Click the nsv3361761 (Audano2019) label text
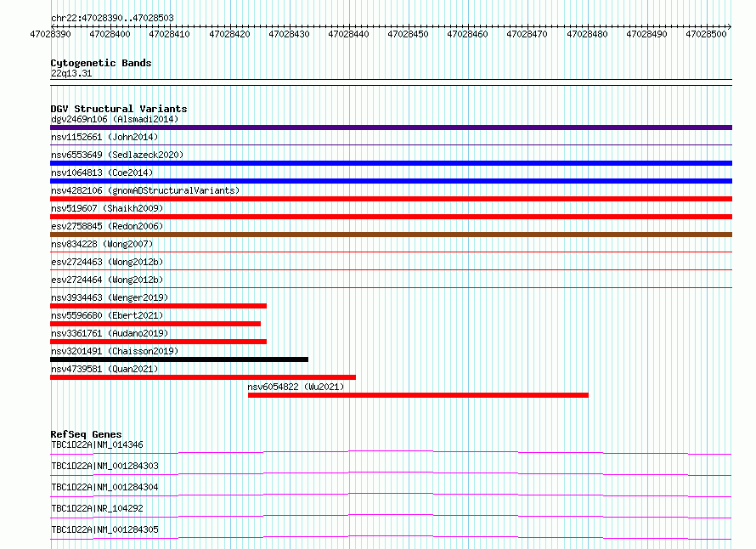Image resolution: width=756 pixels, height=549 pixels. (110, 333)
